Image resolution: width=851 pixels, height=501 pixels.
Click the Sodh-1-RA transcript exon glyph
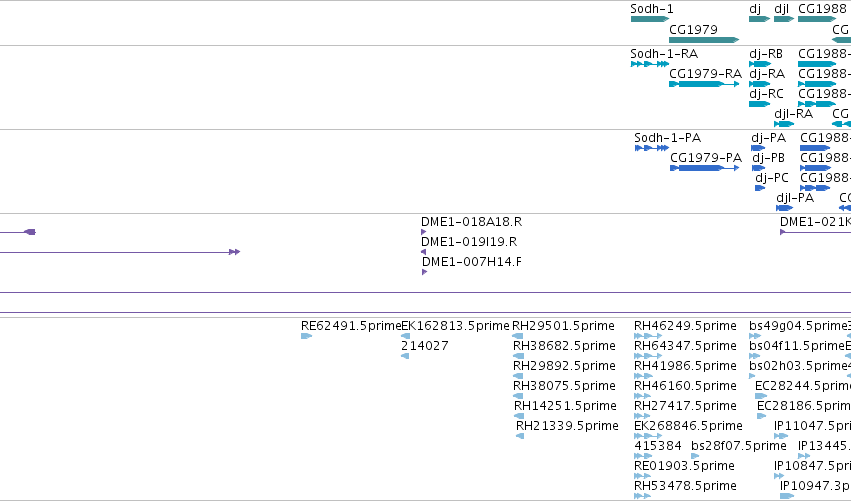[x=650, y=64]
